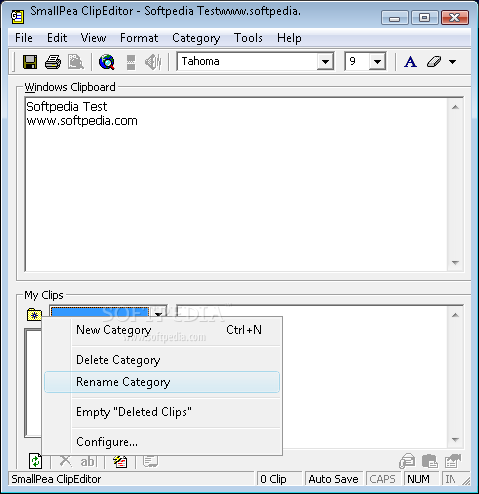Viewport: 479px width, 494px height.
Task: Click the "www.softpedia.com" text line
Action: tap(82, 121)
